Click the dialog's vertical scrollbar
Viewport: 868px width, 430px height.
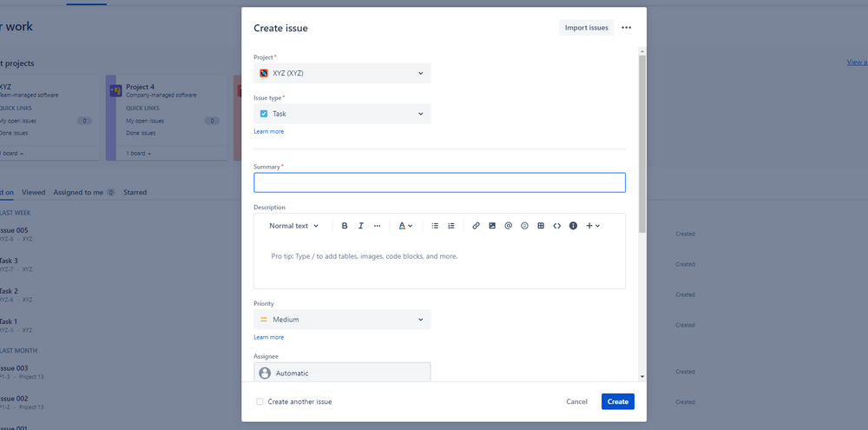642,143
